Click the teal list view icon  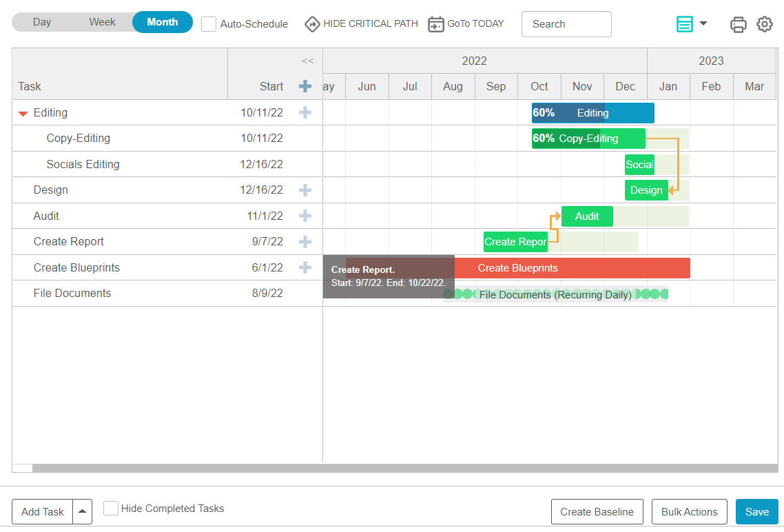[x=684, y=24]
